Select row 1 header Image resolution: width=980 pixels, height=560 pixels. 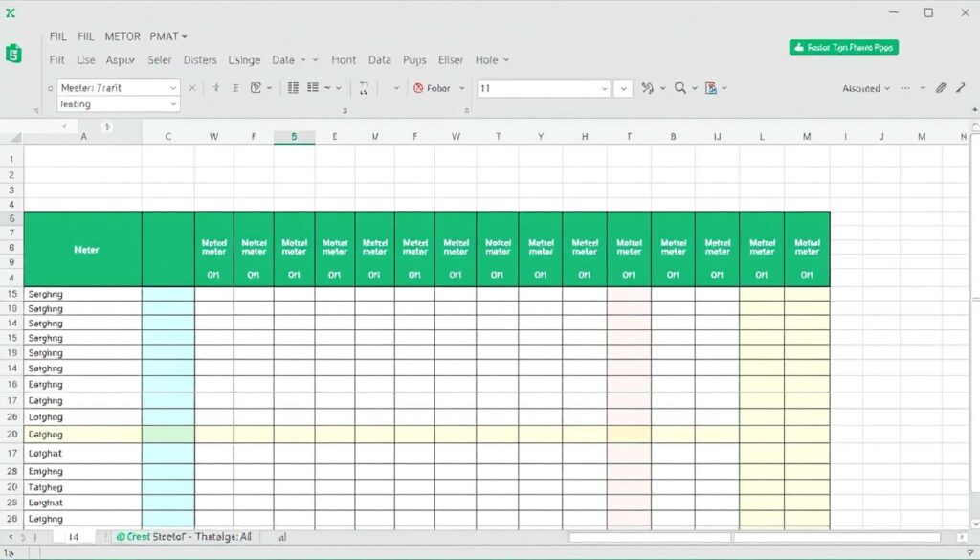click(x=11, y=159)
